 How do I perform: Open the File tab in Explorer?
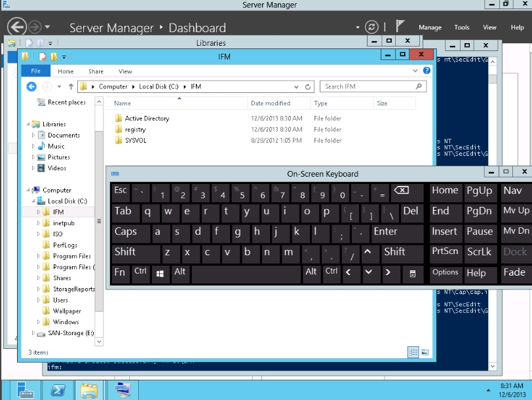(x=35, y=71)
